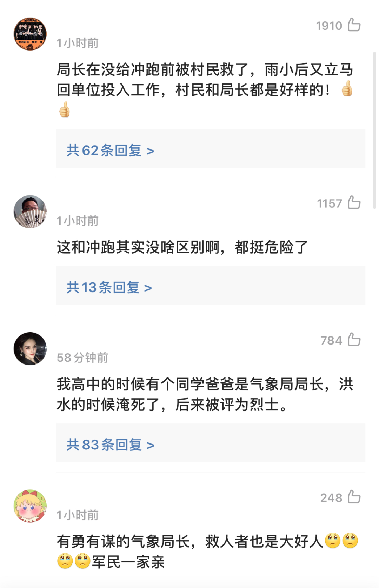This screenshot has height=588, width=379.
Task: Open the team photo avatar profile
Action: click(x=30, y=34)
